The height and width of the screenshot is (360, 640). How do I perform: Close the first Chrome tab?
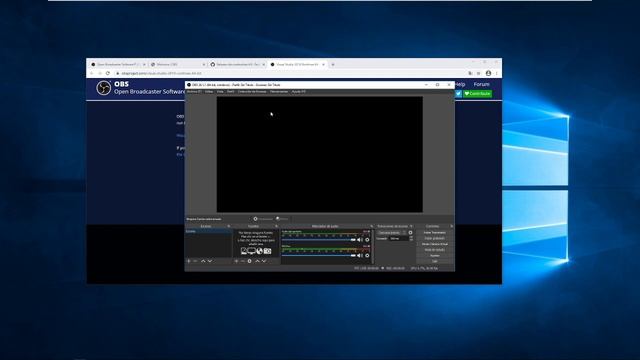(x=144, y=64)
